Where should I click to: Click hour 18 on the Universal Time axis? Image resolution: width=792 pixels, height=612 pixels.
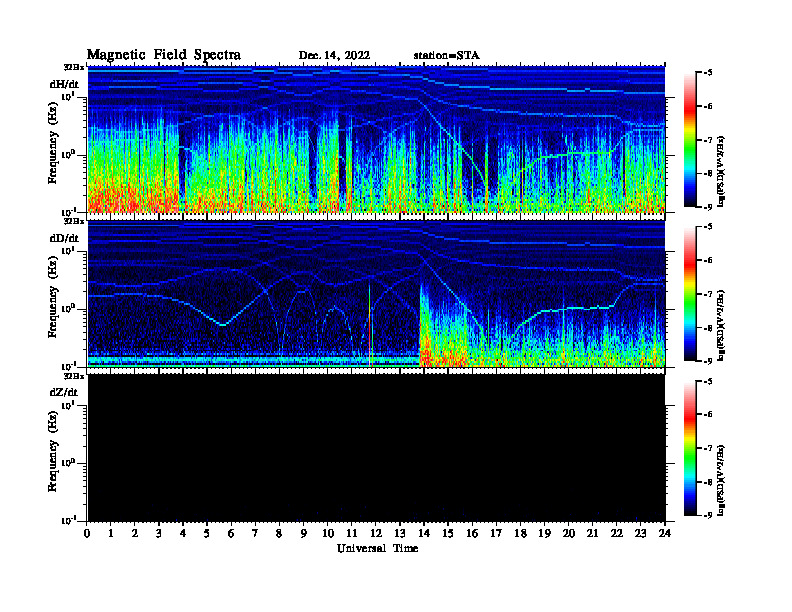(x=520, y=533)
